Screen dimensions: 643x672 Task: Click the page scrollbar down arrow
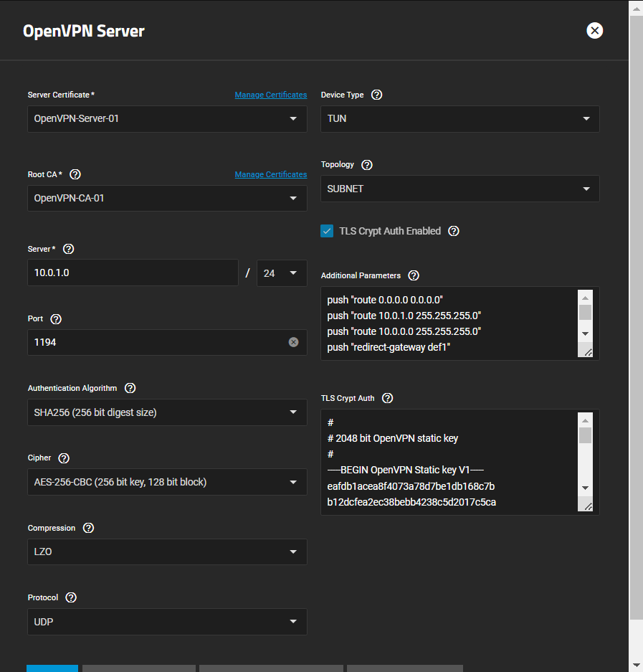point(636,665)
